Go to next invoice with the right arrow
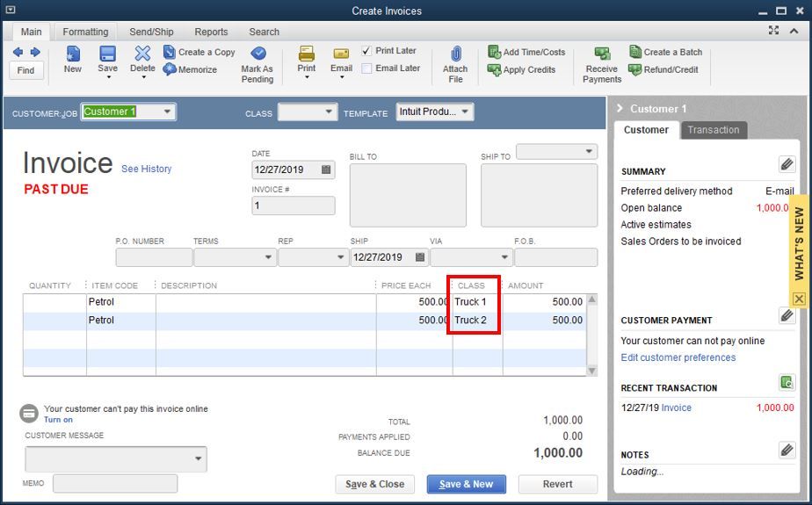Screen dimensions: 812x505 click(35, 52)
